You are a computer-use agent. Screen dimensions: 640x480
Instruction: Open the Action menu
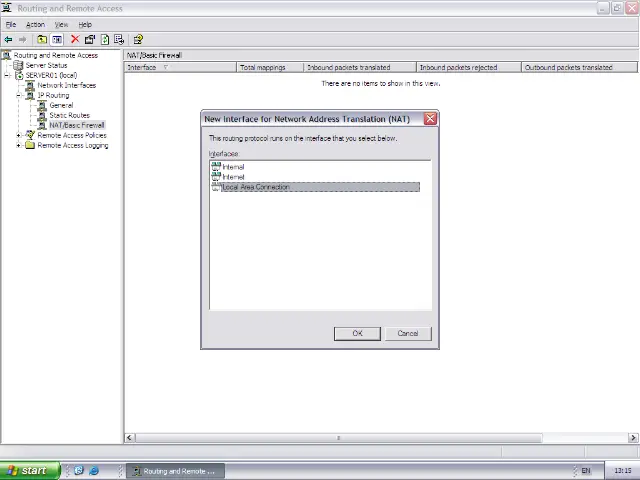[35, 24]
